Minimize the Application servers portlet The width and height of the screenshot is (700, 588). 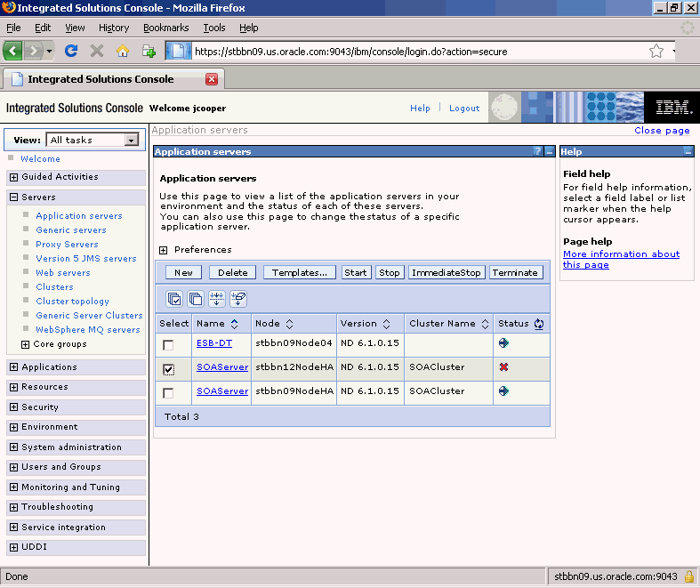coord(550,152)
